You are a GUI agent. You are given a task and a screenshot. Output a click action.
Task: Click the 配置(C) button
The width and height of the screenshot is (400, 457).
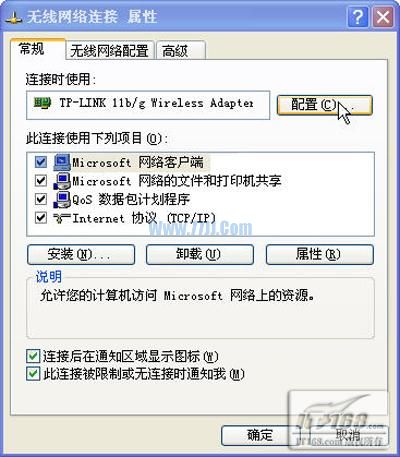tap(324, 105)
